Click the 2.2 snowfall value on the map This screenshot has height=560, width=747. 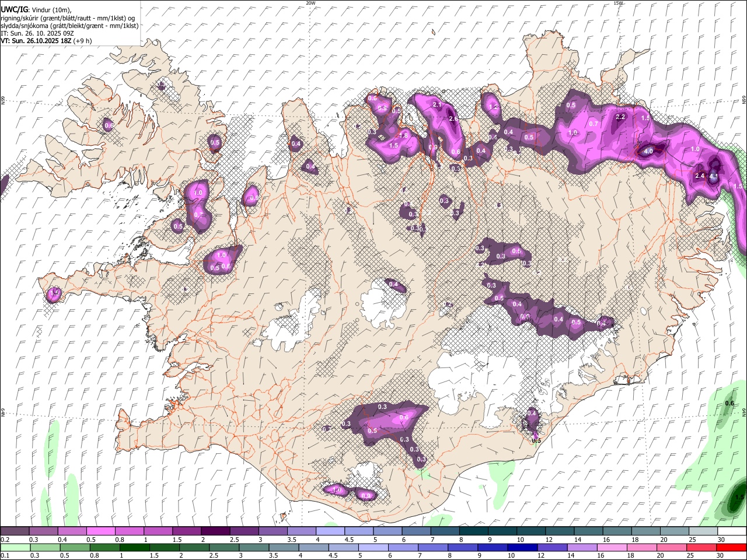(x=620, y=117)
